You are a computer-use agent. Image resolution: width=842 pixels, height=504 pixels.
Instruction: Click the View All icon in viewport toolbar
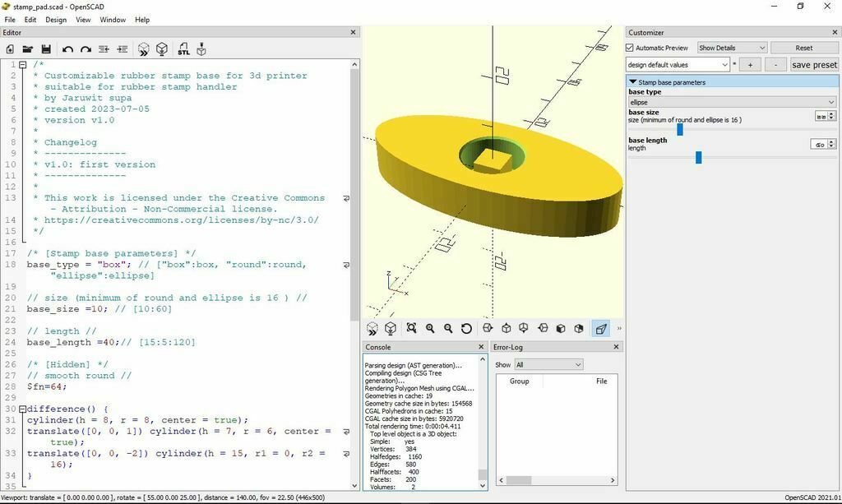[x=411, y=328]
